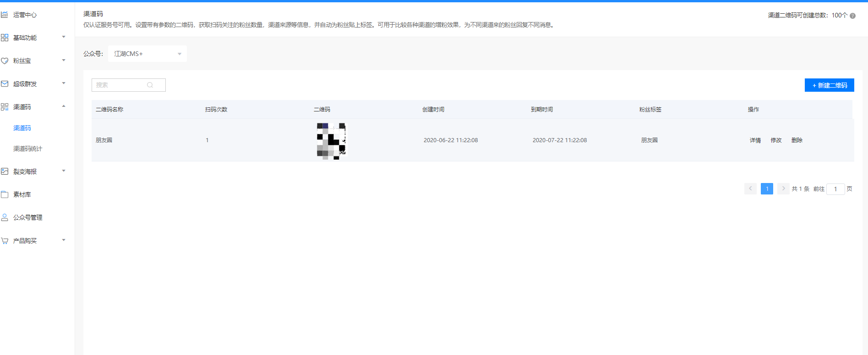Click the 产品购买 cart icon

[x=5, y=241]
